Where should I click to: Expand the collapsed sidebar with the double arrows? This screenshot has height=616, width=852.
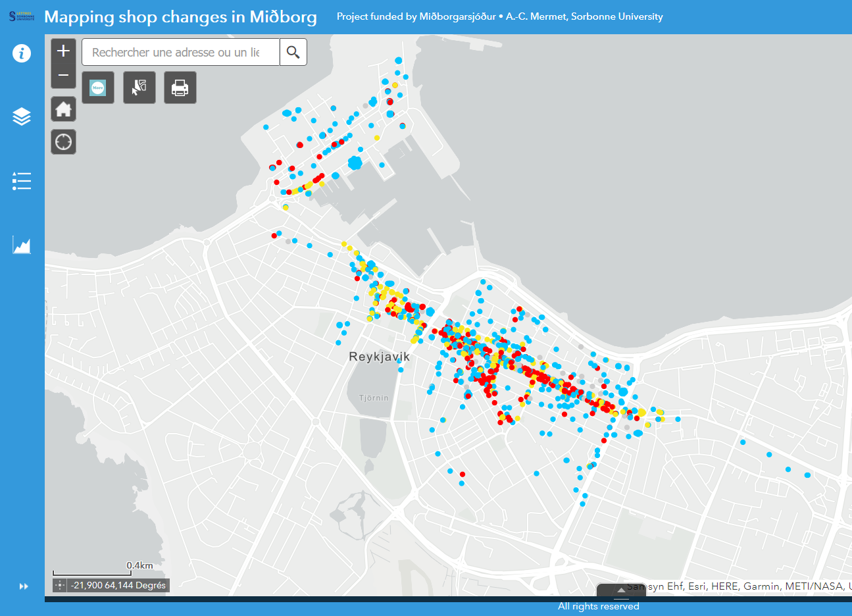pyautogui.click(x=24, y=585)
